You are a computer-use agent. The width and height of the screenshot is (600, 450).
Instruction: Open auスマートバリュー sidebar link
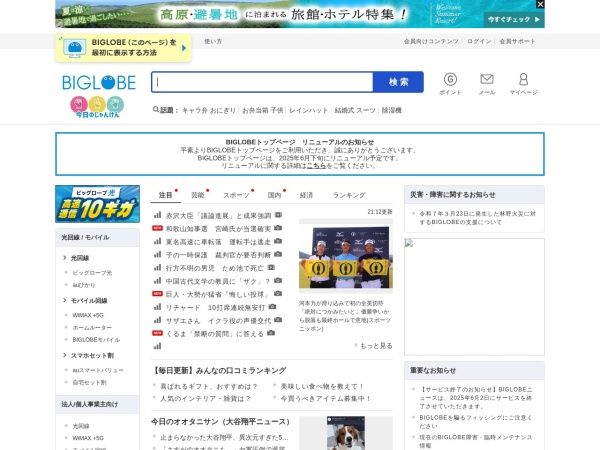[x=98, y=370]
